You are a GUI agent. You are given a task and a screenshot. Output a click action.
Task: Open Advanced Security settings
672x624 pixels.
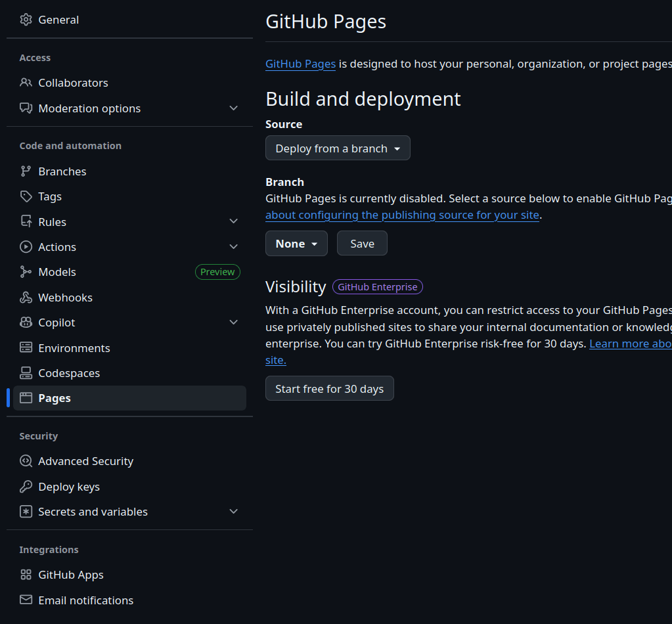(129, 461)
